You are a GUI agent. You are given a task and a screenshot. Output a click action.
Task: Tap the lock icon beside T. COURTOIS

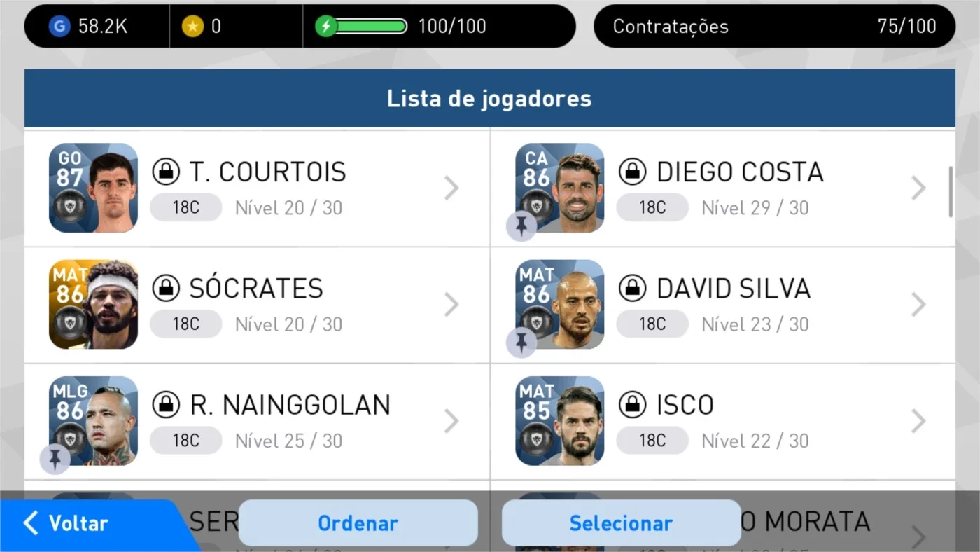click(166, 172)
